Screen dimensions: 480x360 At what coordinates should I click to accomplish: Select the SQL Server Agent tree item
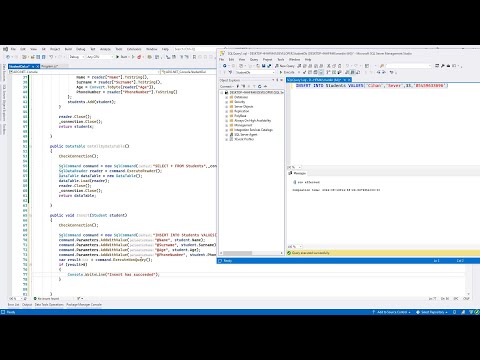click(246, 135)
